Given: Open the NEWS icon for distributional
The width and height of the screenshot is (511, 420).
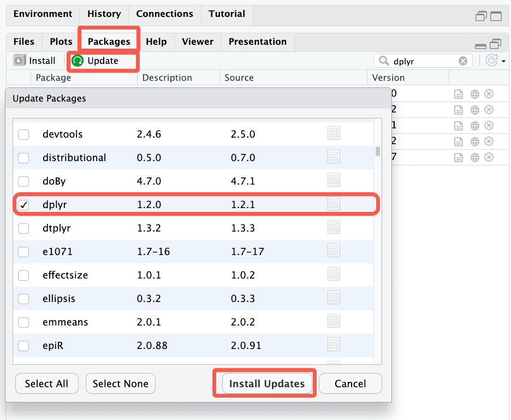Looking at the screenshot, I should click(x=334, y=157).
